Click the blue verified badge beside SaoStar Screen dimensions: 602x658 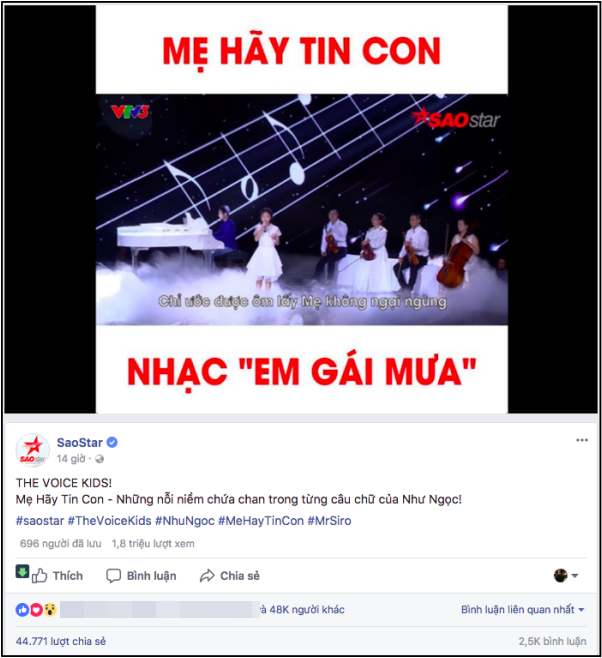[112, 442]
